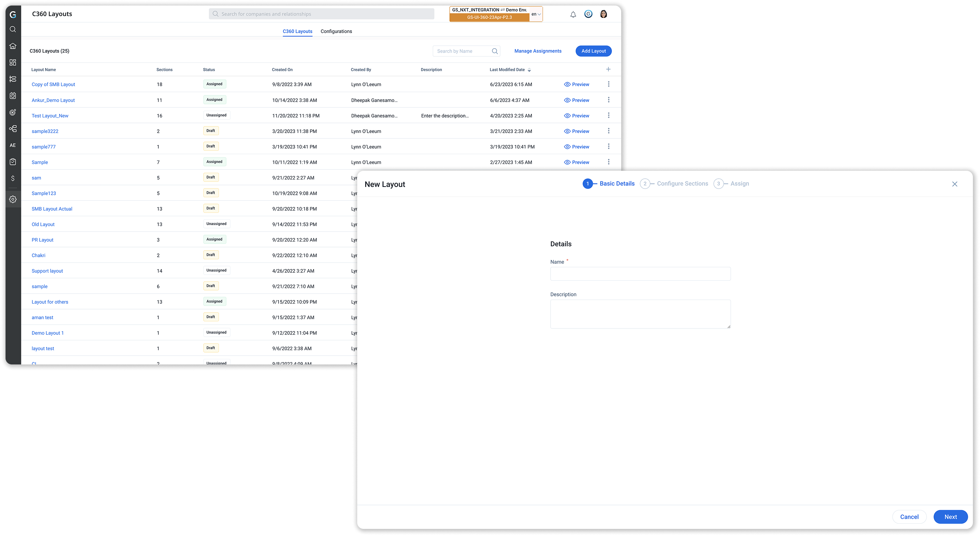Open the Administration gear icon in sidebar
Screen dimensions: 980x536
pyautogui.click(x=13, y=199)
